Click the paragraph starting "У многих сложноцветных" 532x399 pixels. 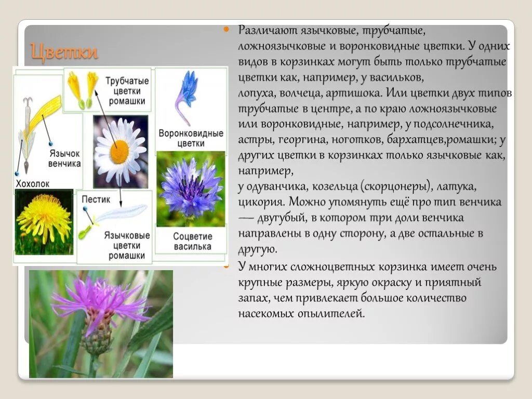click(367, 290)
